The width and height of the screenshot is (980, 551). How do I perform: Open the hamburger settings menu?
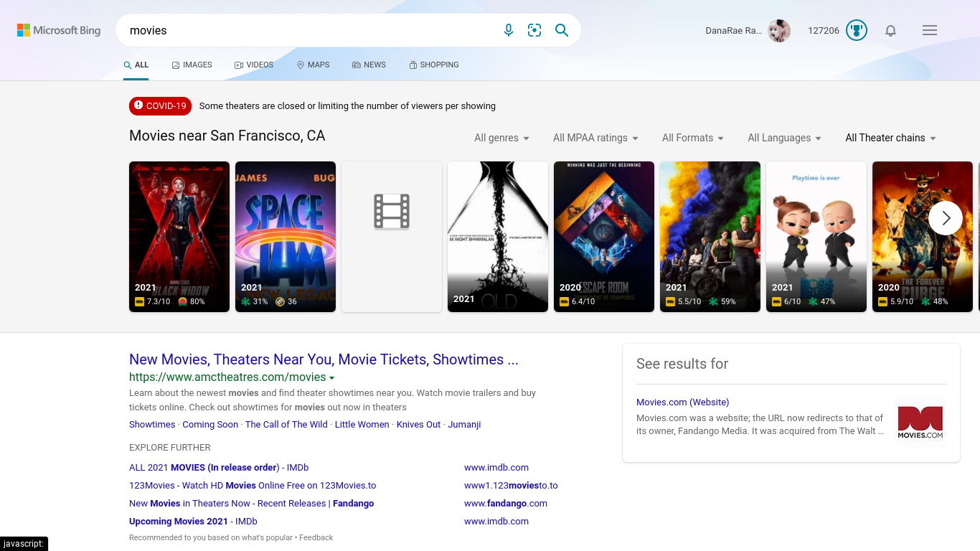(x=930, y=30)
